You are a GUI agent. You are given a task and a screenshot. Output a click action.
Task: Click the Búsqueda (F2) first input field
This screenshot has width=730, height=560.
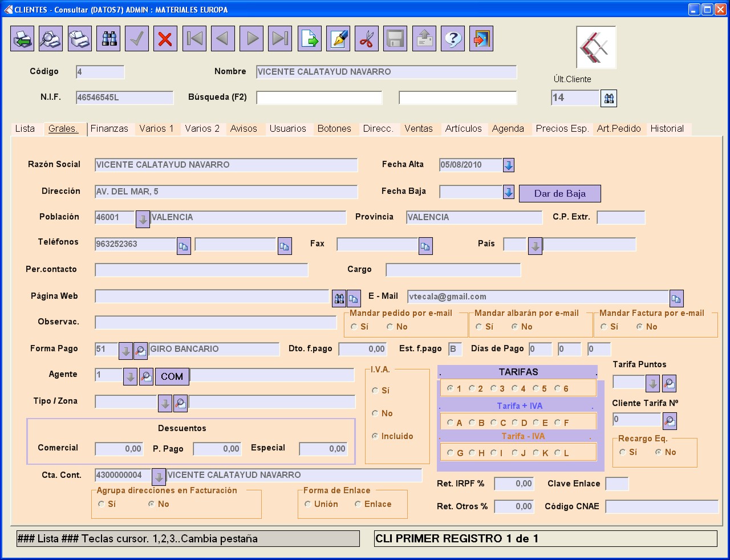319,98
